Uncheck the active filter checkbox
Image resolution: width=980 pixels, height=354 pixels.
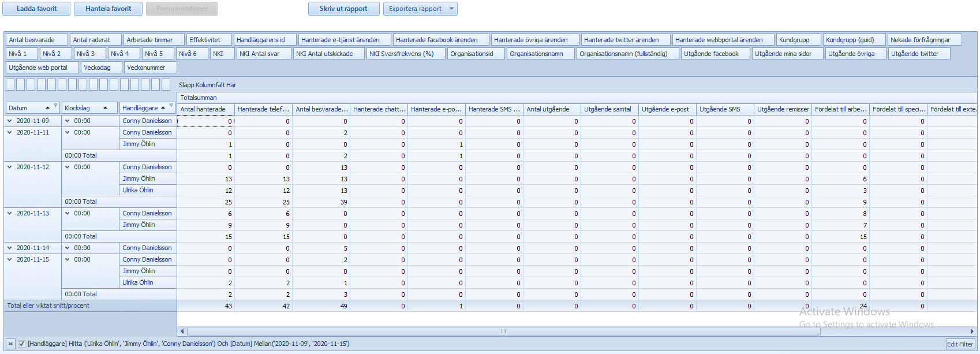coord(21,344)
